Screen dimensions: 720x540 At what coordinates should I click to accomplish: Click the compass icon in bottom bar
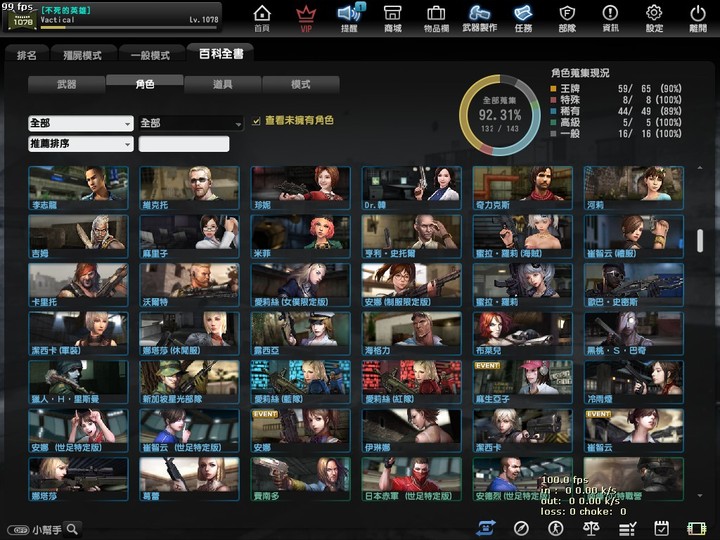[521, 528]
